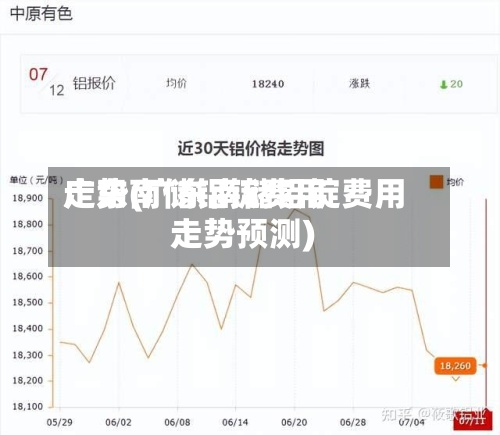The image size is (500, 435).
Task: Click the y-axis label 18,700
Action: (x=28, y=250)
